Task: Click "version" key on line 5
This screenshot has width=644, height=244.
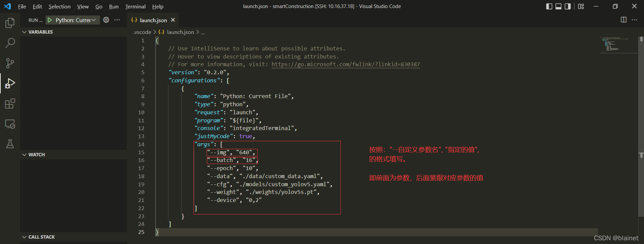Action: pos(183,72)
